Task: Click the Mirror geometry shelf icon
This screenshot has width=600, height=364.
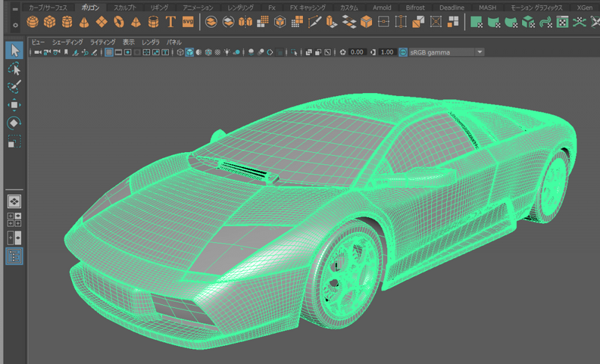Action: point(245,22)
